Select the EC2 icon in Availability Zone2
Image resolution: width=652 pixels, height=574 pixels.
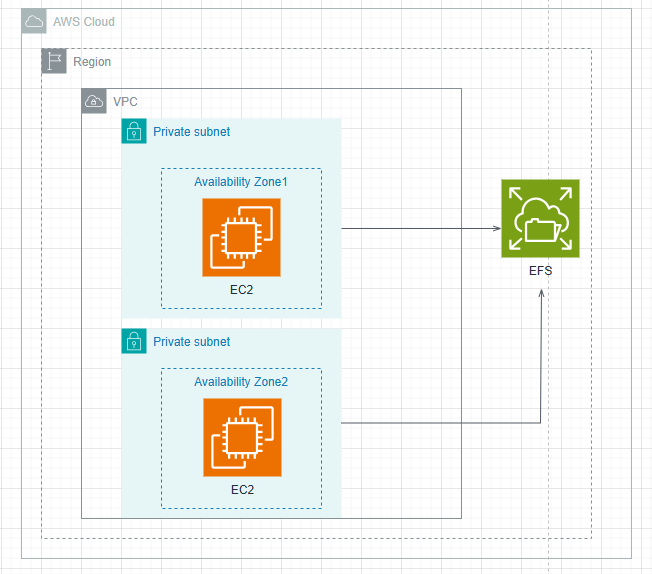click(x=241, y=437)
